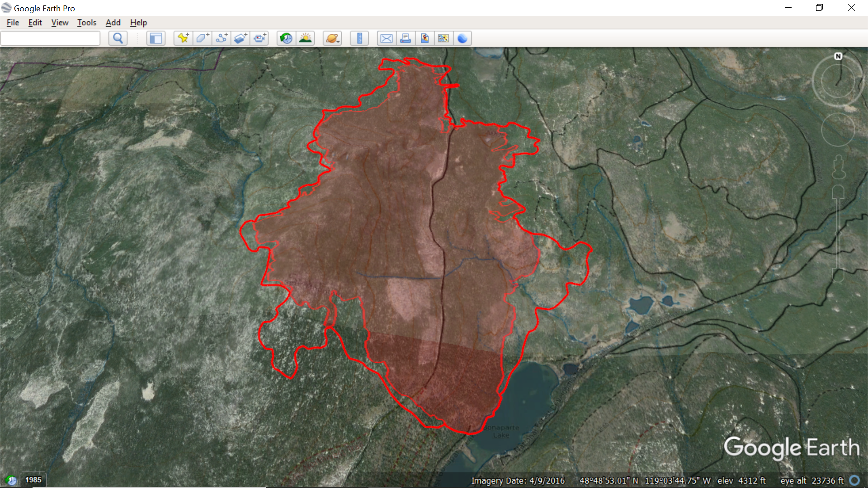The height and width of the screenshot is (488, 868).
Task: Click the Record a Tour icon
Action: click(260, 38)
